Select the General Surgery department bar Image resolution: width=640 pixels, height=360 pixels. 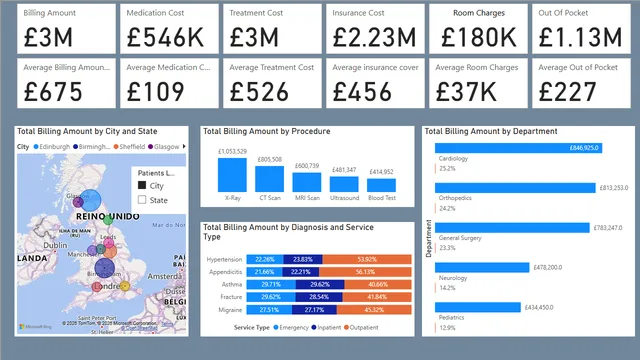512,227
